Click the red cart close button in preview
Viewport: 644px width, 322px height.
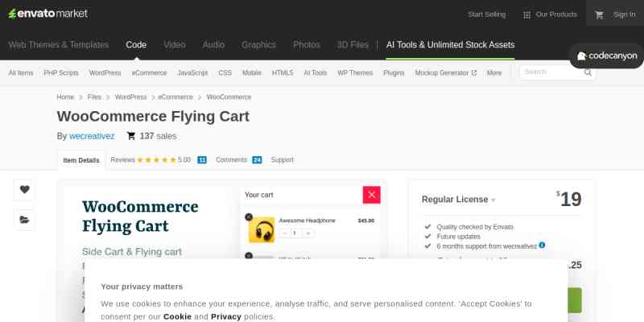click(371, 195)
